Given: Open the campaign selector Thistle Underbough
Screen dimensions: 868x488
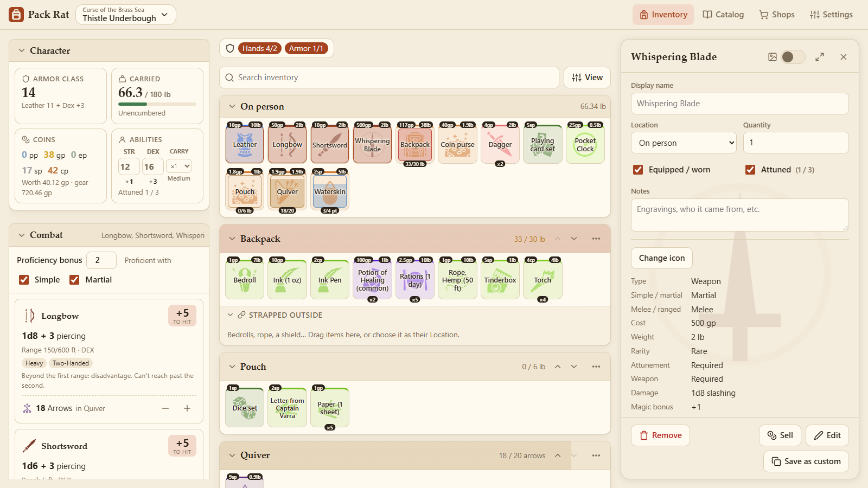Looking at the screenshot, I should point(126,15).
